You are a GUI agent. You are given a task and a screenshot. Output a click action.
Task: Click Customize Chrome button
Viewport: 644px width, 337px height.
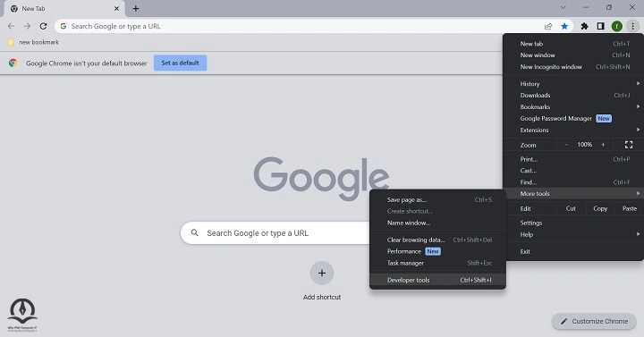coord(594,322)
